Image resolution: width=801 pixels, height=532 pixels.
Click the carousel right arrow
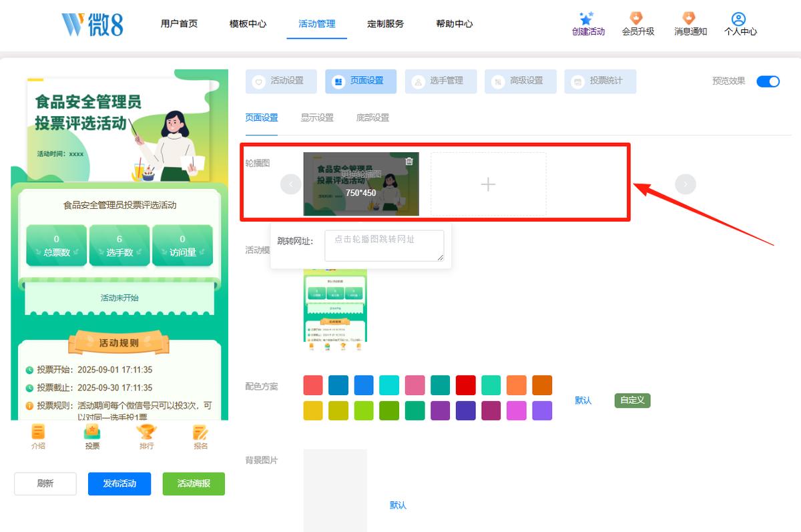pos(686,184)
